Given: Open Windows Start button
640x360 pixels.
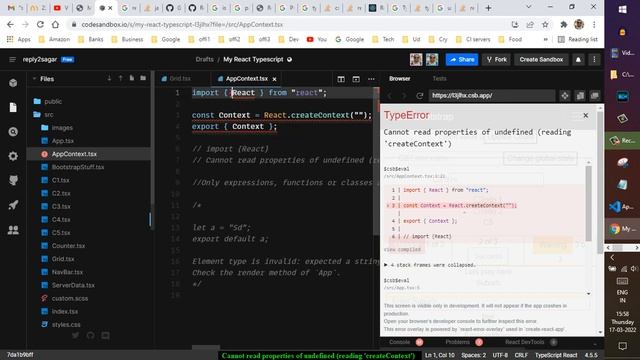Looking at the screenshot, I should click(x=622, y=9).
